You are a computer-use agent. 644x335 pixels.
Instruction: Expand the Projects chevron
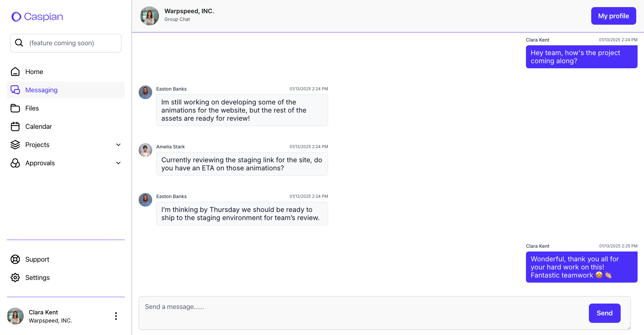[x=118, y=145]
